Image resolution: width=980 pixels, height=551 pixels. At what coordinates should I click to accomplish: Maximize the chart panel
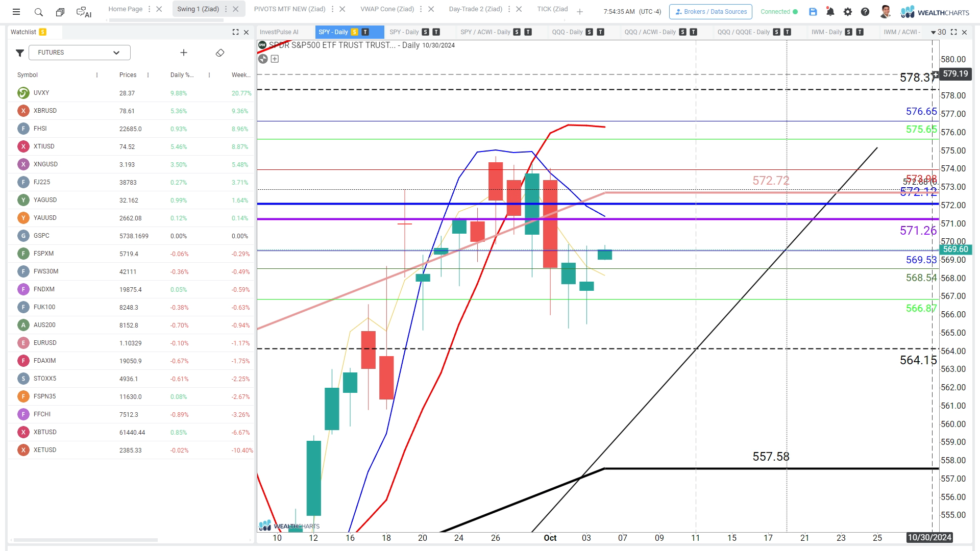[x=953, y=32]
